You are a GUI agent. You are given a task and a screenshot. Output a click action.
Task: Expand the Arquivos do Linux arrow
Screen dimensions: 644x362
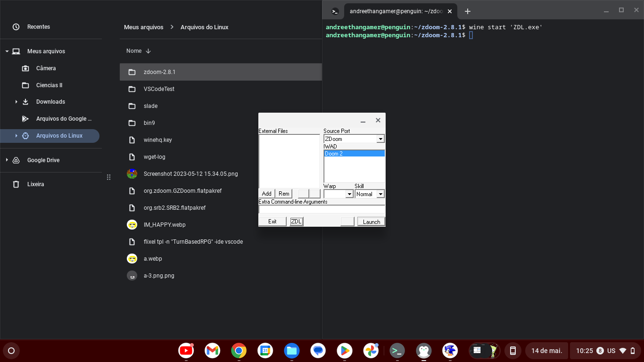(16, 136)
